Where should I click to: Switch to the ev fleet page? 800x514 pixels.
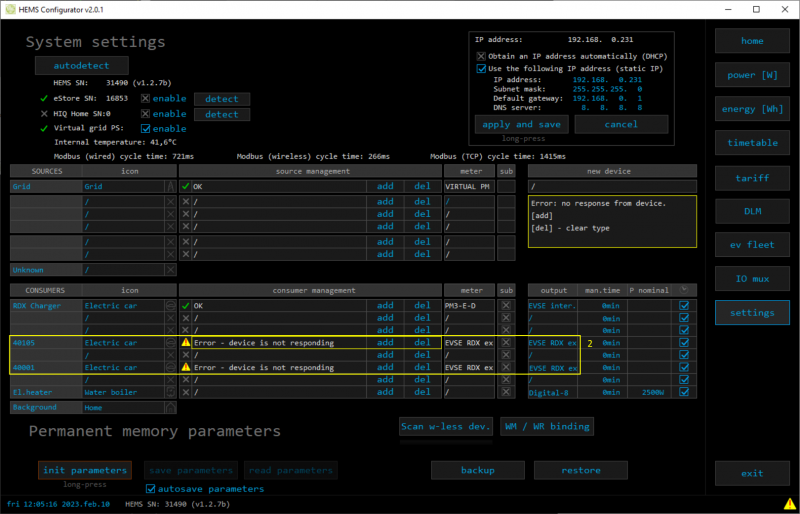point(752,245)
